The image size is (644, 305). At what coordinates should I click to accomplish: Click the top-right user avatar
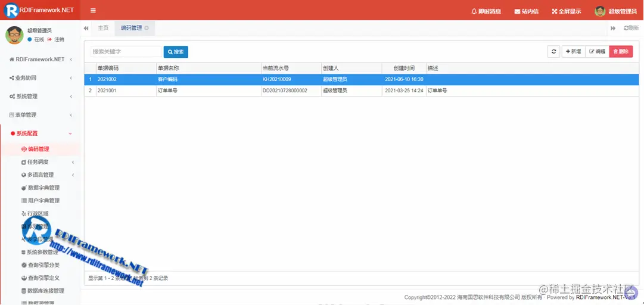coord(600,11)
